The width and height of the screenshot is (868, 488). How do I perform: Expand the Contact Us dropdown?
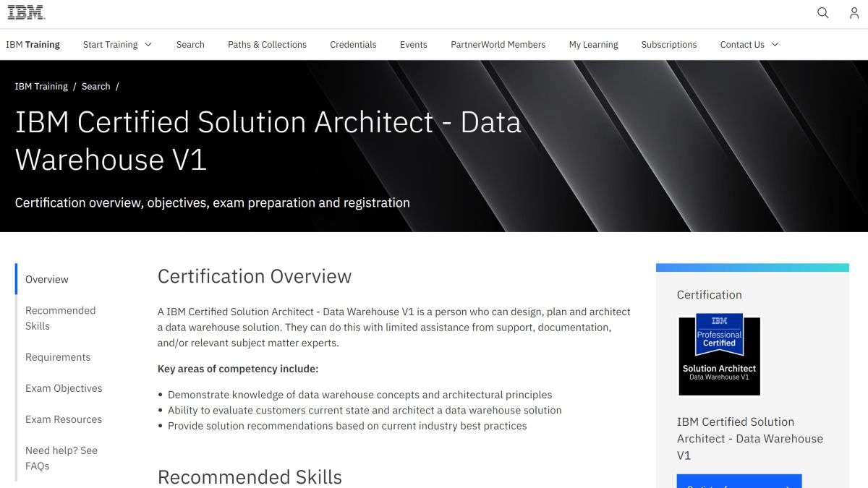[x=748, y=44]
